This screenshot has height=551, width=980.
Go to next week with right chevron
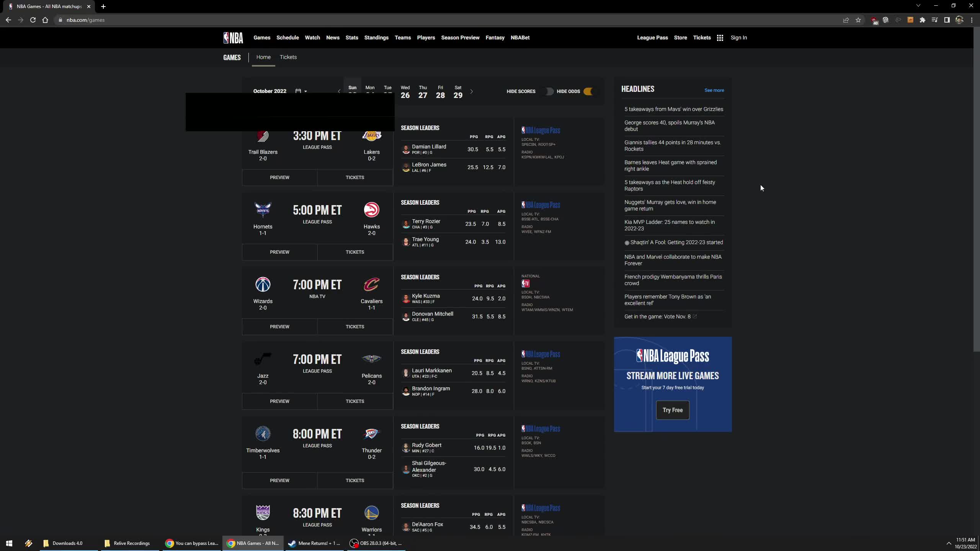[472, 91]
